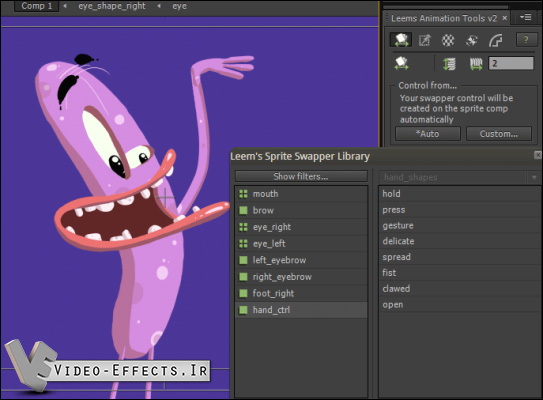Choose the gesture hand shape

pyautogui.click(x=459, y=226)
